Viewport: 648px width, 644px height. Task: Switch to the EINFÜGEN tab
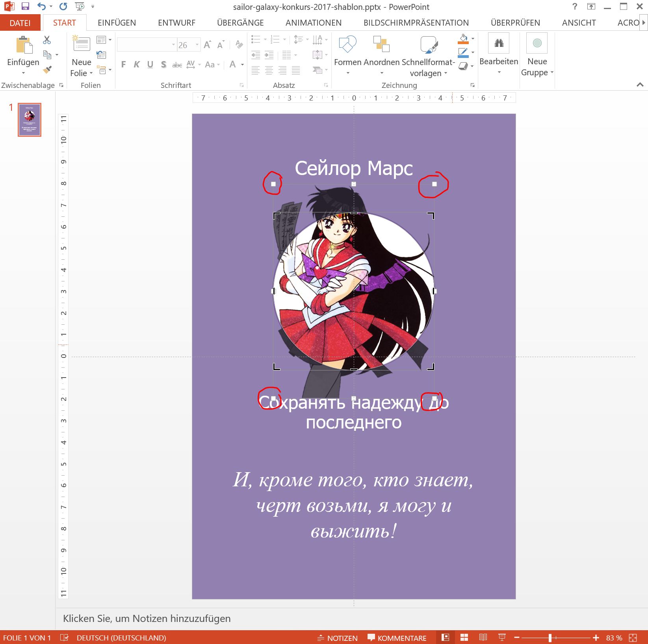click(x=117, y=23)
